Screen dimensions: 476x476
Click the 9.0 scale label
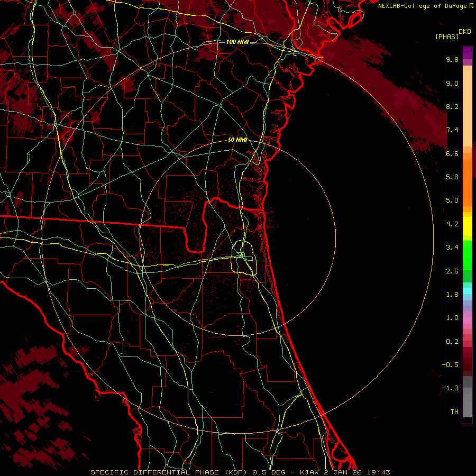point(452,83)
